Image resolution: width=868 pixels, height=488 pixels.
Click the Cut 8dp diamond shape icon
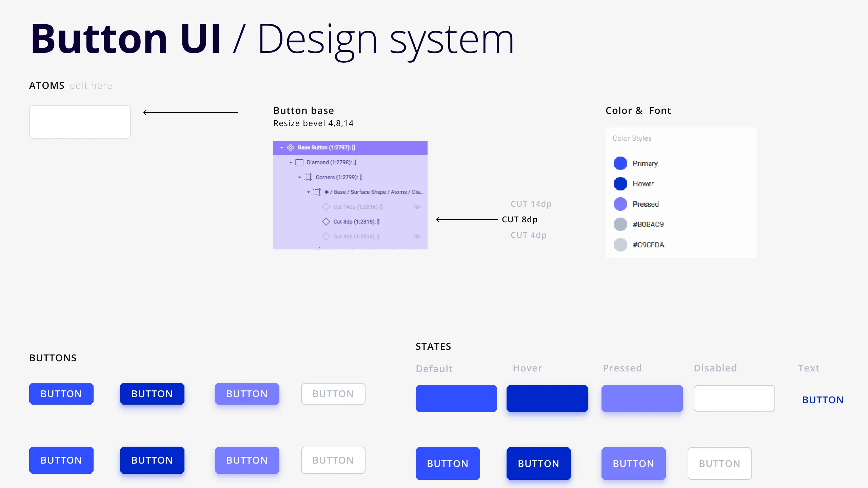(326, 222)
